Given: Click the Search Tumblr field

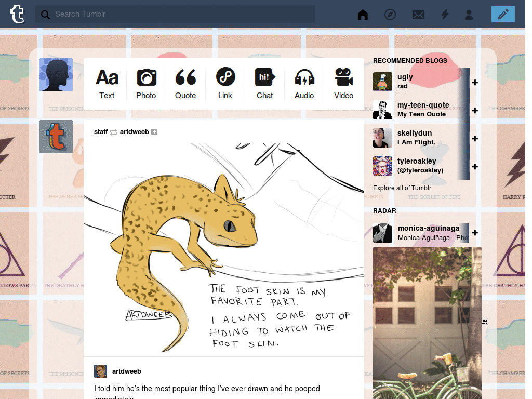Looking at the screenshot, I should point(175,14).
